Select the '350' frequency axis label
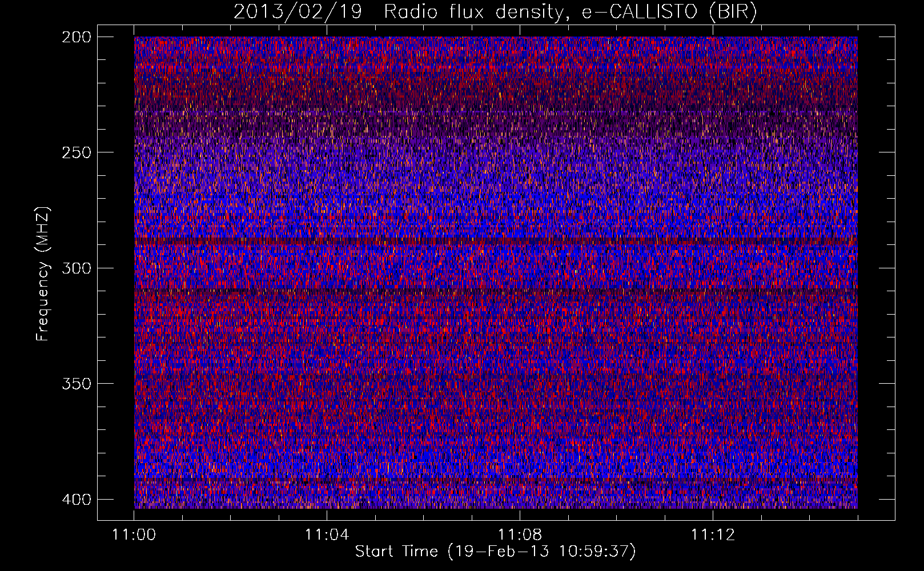924x571 pixels. coord(76,383)
